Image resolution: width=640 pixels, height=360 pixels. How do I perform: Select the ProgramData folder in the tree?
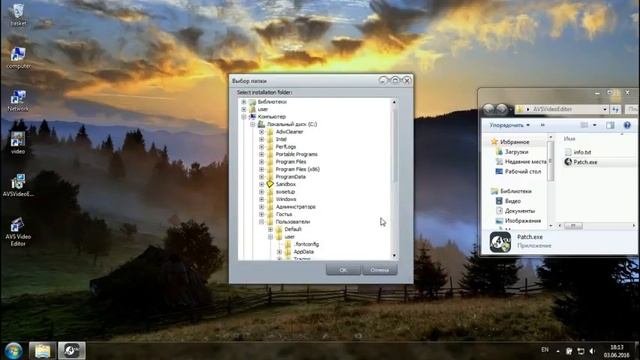pyautogui.click(x=291, y=177)
